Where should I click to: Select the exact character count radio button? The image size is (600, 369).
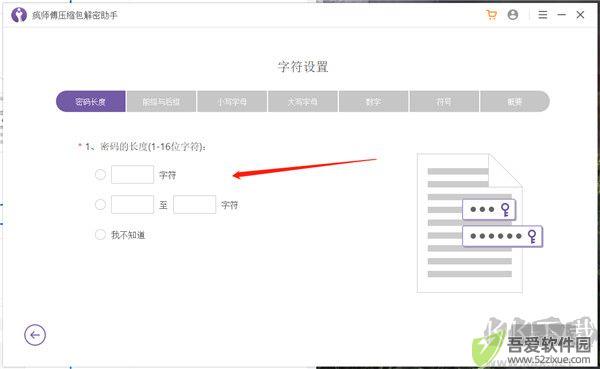click(x=100, y=175)
